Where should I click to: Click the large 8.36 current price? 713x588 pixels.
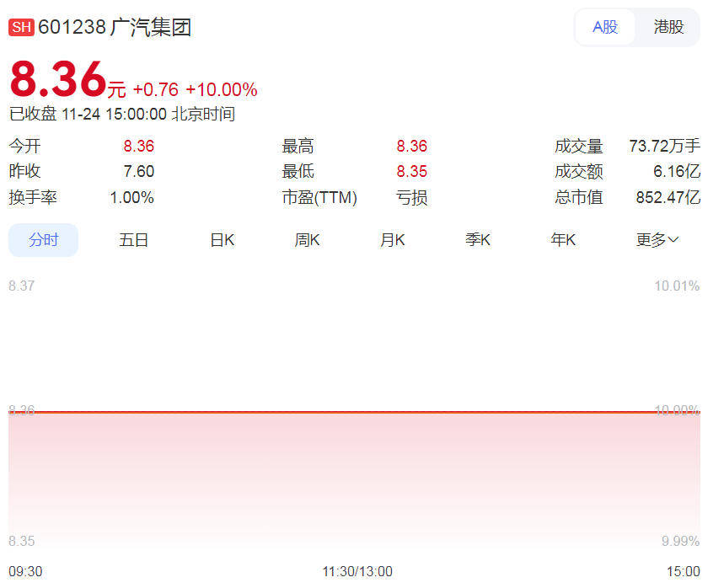pyautogui.click(x=58, y=79)
